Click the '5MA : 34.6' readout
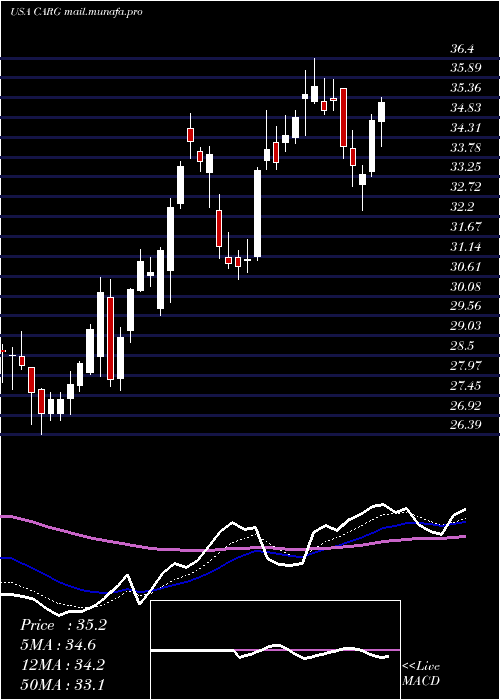The image size is (500, 700). pyautogui.click(x=58, y=645)
